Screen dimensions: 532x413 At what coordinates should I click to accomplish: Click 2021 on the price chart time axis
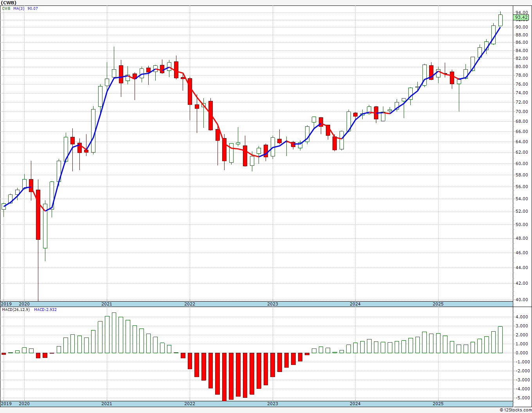pos(107,304)
